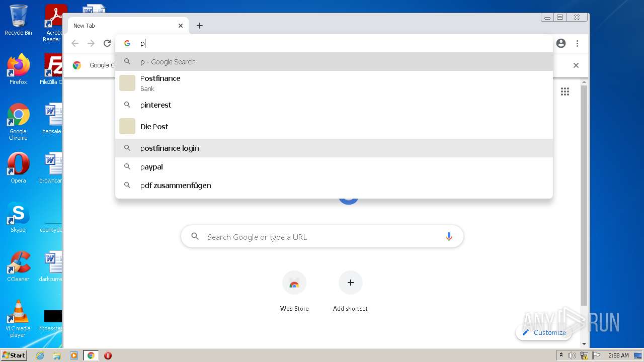
Task: Open the media player taskbar icon
Action: [74, 355]
